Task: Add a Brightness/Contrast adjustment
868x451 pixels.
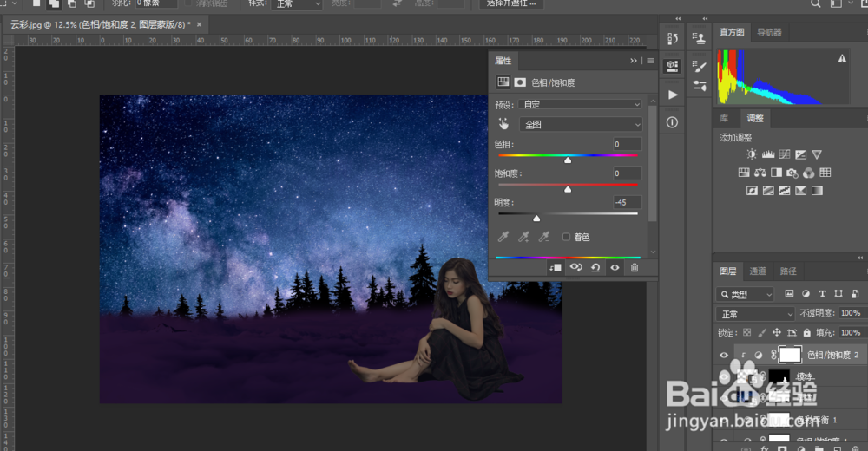Action: 751,154
